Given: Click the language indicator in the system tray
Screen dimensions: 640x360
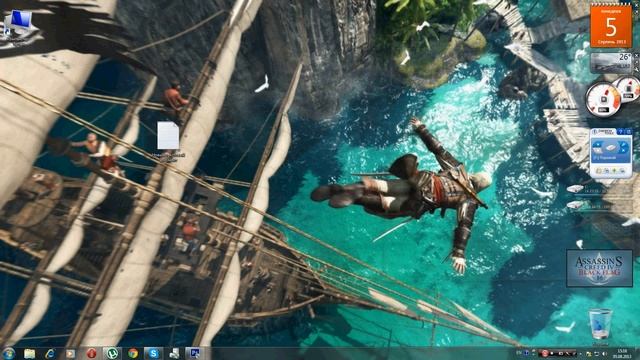Looking at the screenshot, I should [519, 352].
